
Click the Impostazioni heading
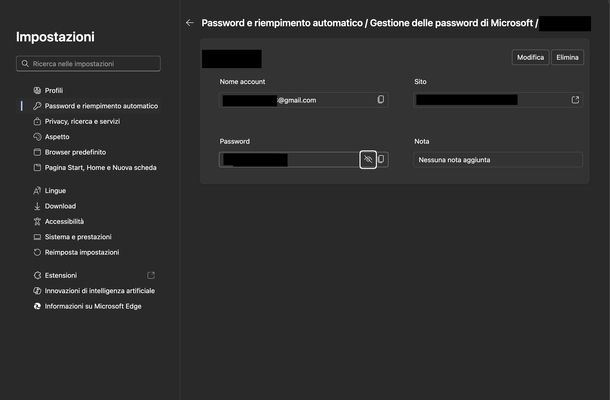tap(55, 37)
